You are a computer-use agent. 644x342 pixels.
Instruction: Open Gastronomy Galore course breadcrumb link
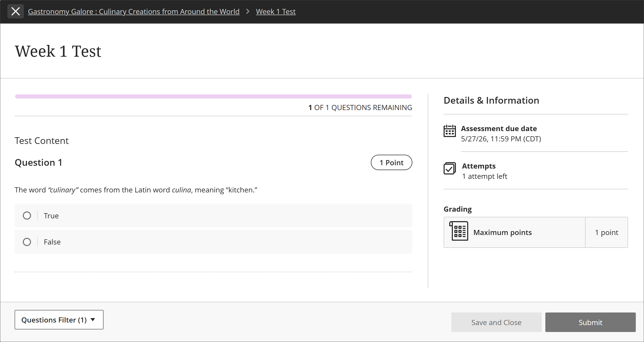tap(134, 12)
